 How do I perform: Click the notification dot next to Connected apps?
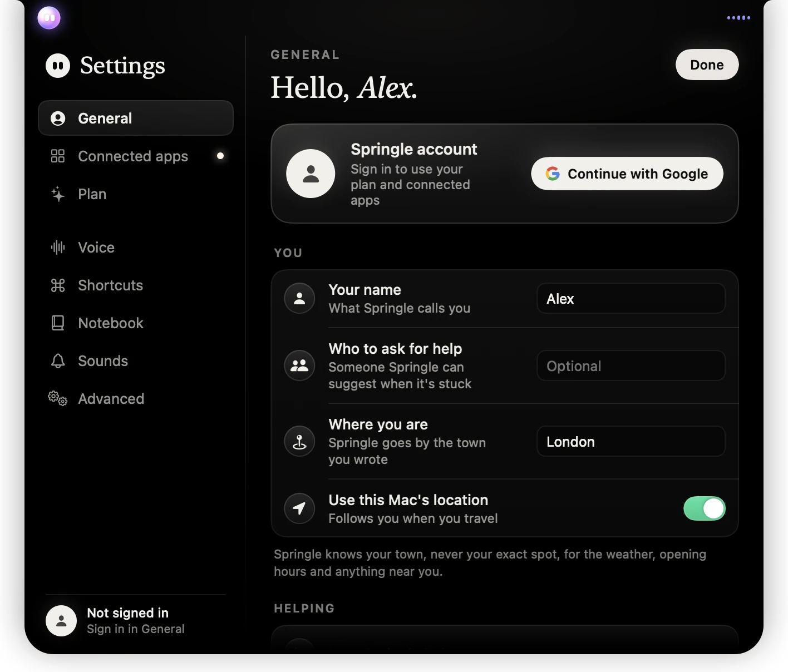220,156
